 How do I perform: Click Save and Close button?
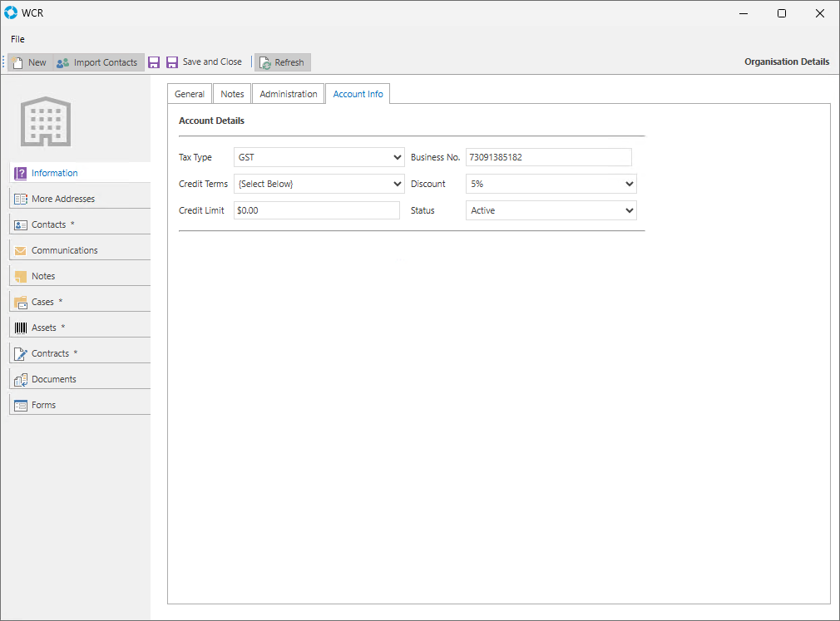(205, 62)
